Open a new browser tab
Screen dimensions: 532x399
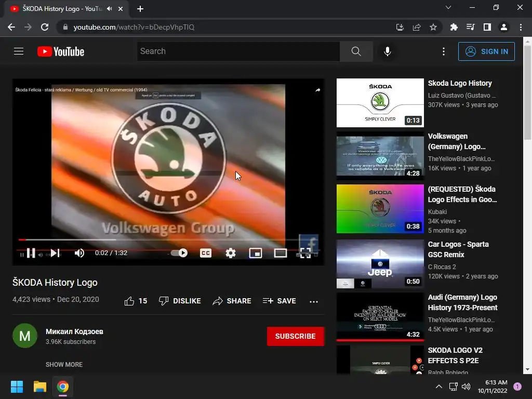pos(140,9)
